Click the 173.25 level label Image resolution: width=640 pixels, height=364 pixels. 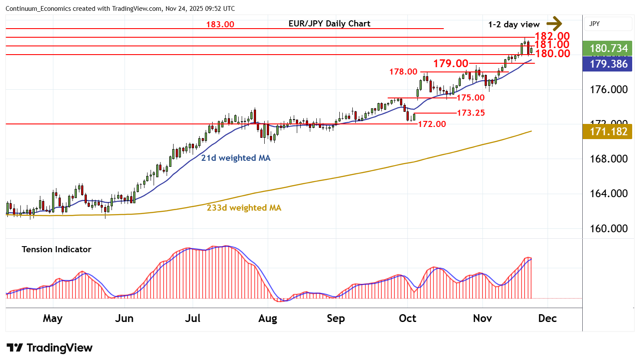[471, 113]
